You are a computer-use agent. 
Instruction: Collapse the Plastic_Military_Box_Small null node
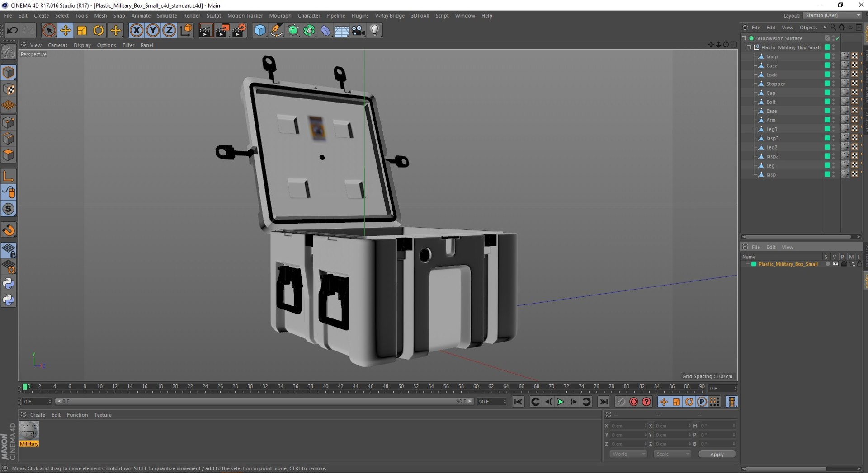tap(749, 47)
